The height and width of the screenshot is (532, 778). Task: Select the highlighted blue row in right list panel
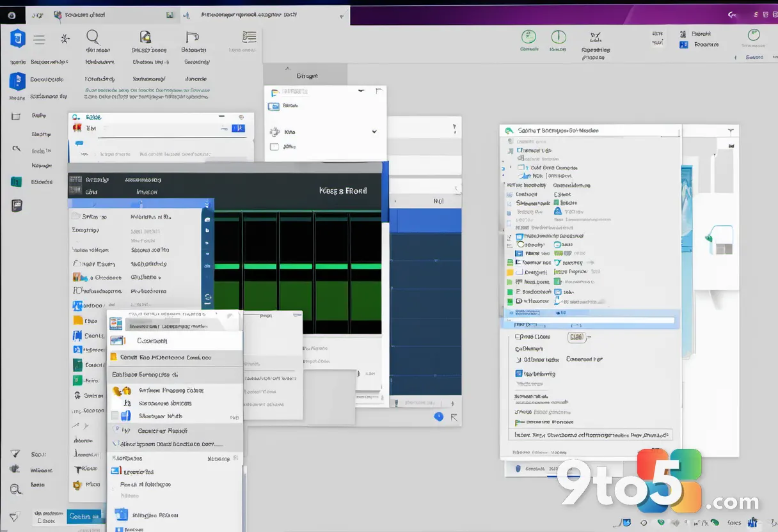[x=590, y=313]
